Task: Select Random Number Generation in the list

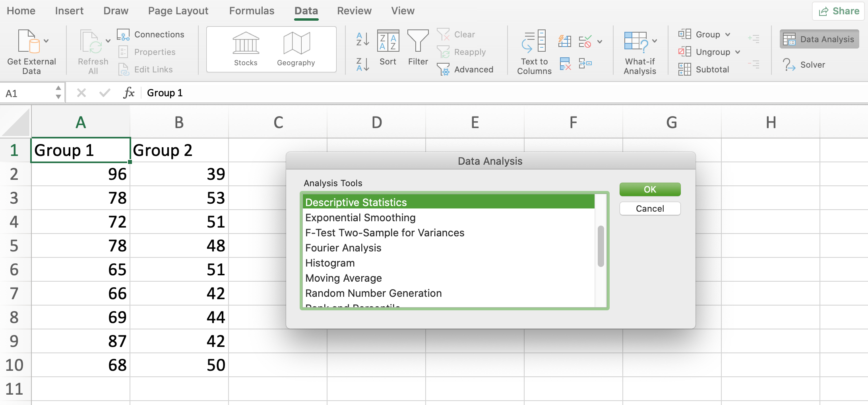Action: 448,293
